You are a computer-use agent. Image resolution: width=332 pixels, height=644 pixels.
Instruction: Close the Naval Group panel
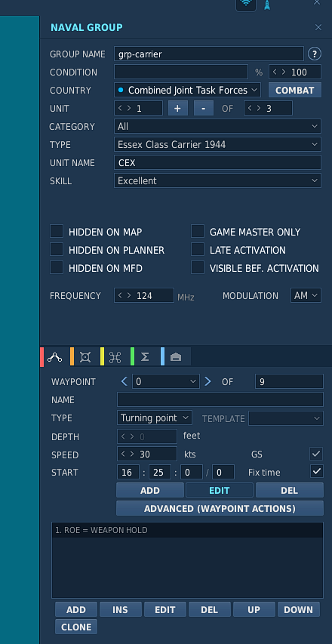pyautogui.click(x=318, y=27)
